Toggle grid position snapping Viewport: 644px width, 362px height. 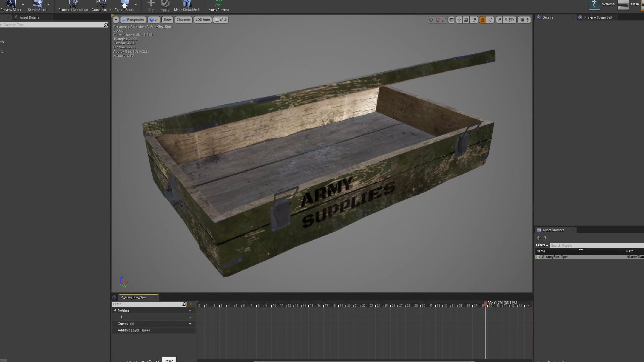pos(466,20)
